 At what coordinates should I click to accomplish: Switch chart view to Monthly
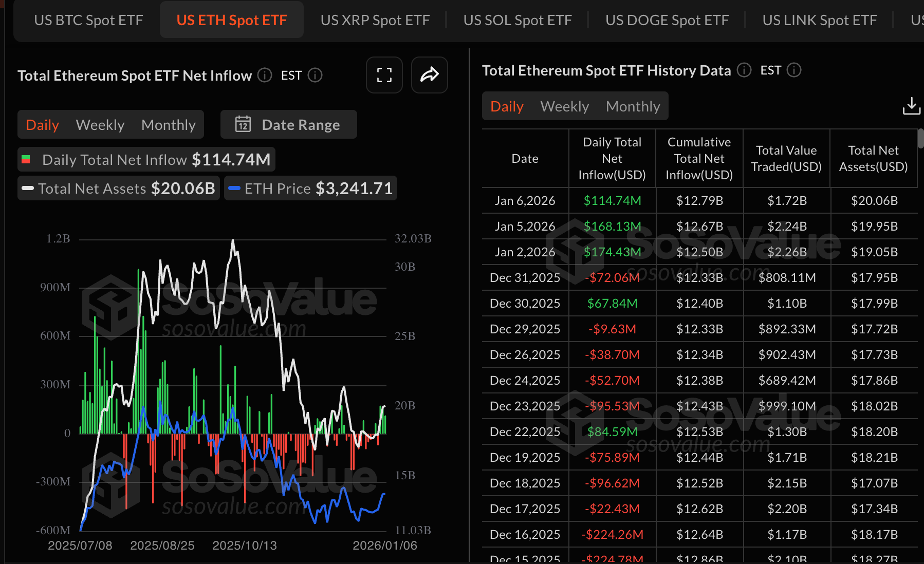[168, 124]
